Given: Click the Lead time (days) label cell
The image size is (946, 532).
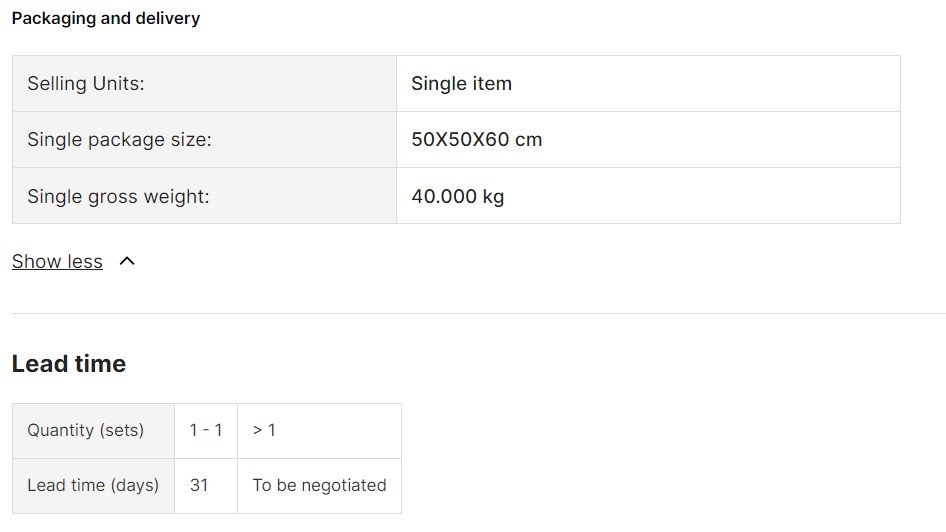Looking at the screenshot, I should click(94, 486).
